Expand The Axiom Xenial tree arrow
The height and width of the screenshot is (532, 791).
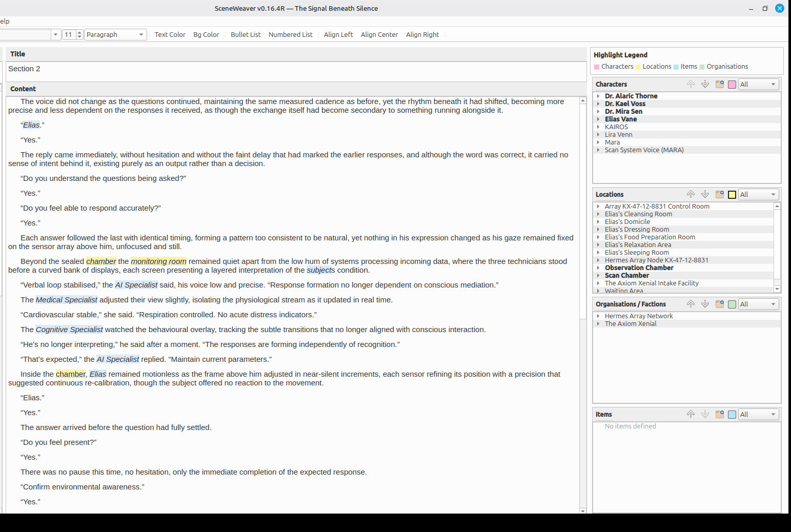(598, 323)
